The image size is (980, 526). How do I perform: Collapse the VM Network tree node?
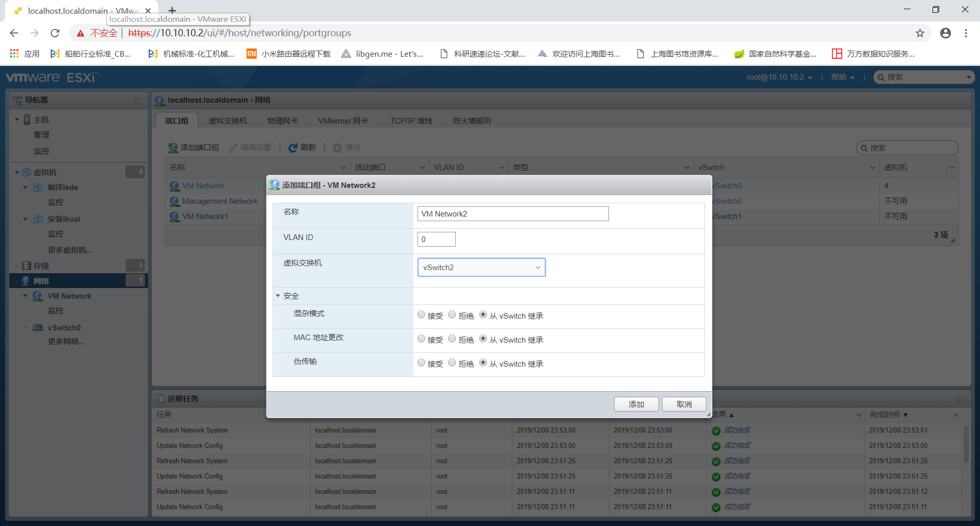(x=25, y=296)
